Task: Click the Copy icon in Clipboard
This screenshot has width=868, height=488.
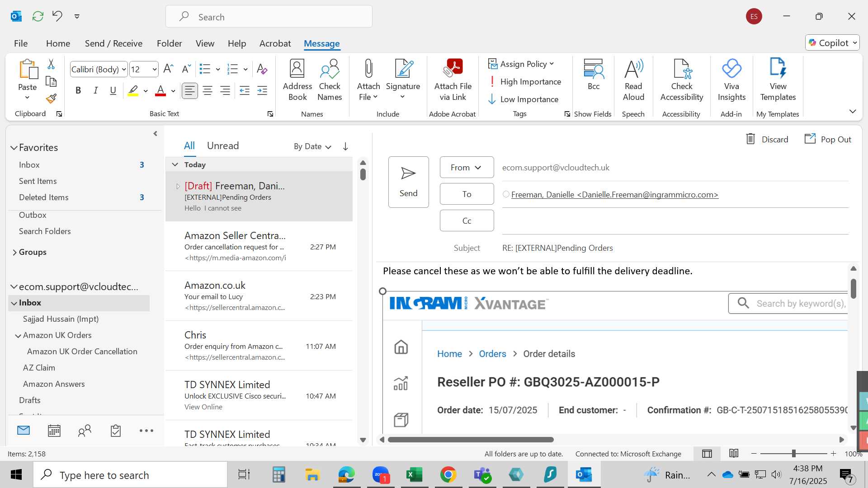Action: click(x=51, y=81)
